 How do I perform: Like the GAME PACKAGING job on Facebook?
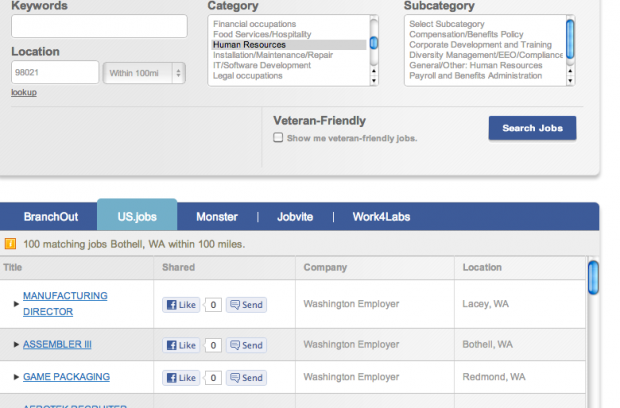coord(181,378)
